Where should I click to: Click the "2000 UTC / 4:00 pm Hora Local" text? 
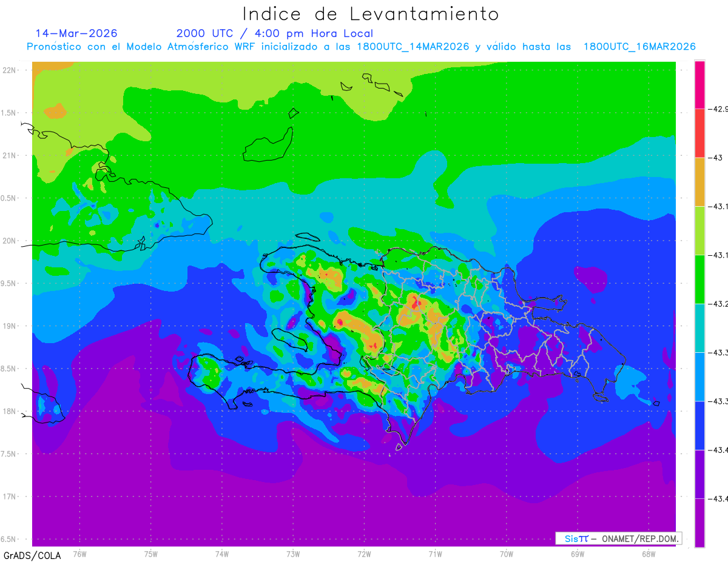pyautogui.click(x=275, y=33)
